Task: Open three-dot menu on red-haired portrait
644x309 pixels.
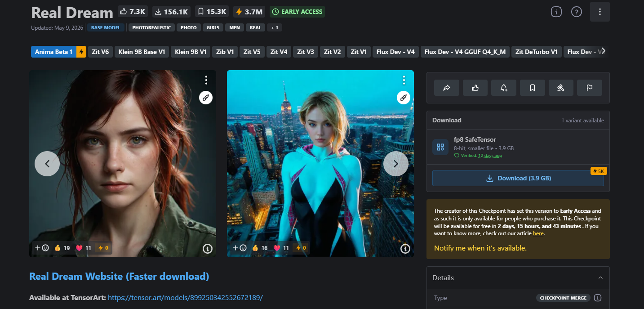Action: 206,80
